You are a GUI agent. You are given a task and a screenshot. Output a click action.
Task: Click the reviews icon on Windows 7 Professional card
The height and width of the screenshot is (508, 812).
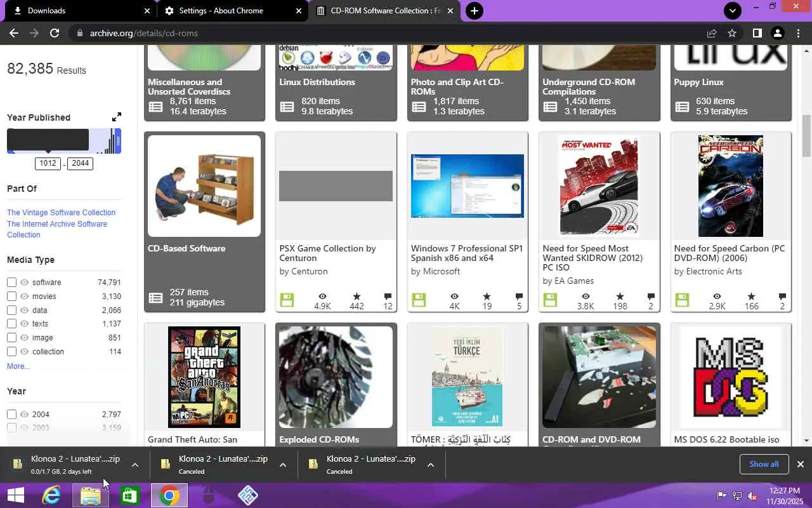coord(519,297)
